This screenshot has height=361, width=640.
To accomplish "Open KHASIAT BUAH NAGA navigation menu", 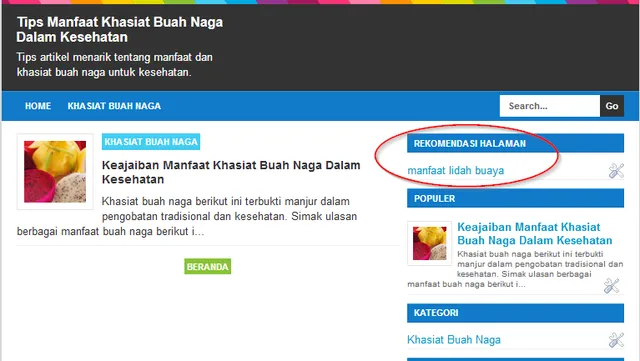I will coord(114,106).
